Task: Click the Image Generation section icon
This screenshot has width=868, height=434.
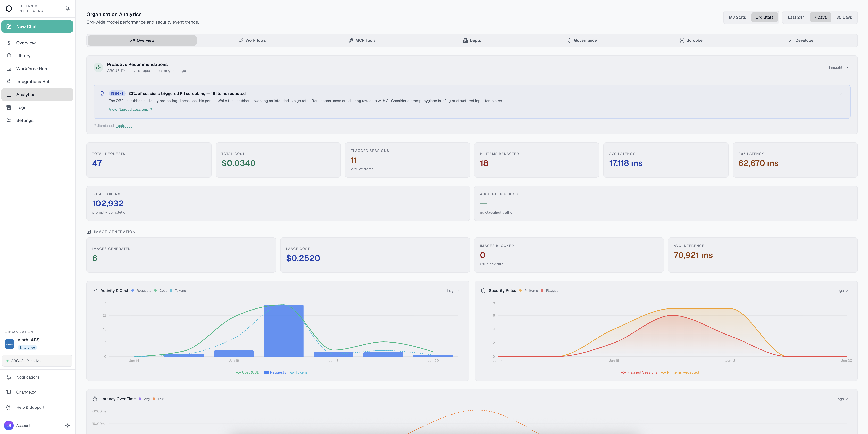Action: click(x=89, y=232)
